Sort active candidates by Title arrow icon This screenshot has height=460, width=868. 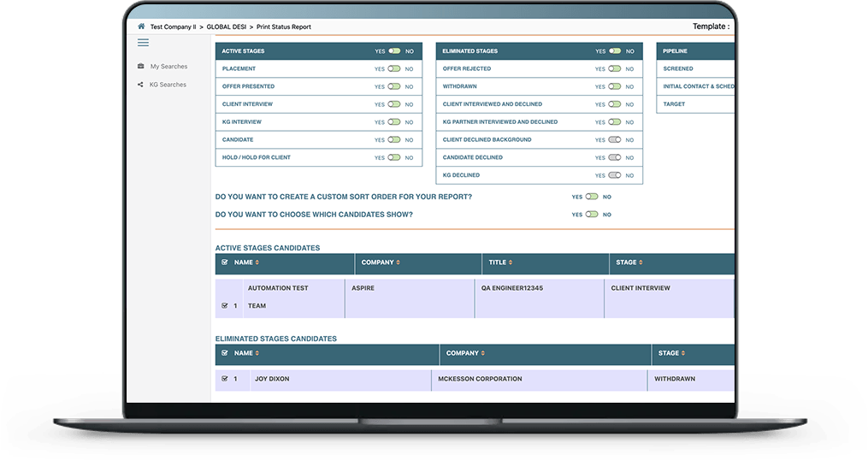(511, 262)
